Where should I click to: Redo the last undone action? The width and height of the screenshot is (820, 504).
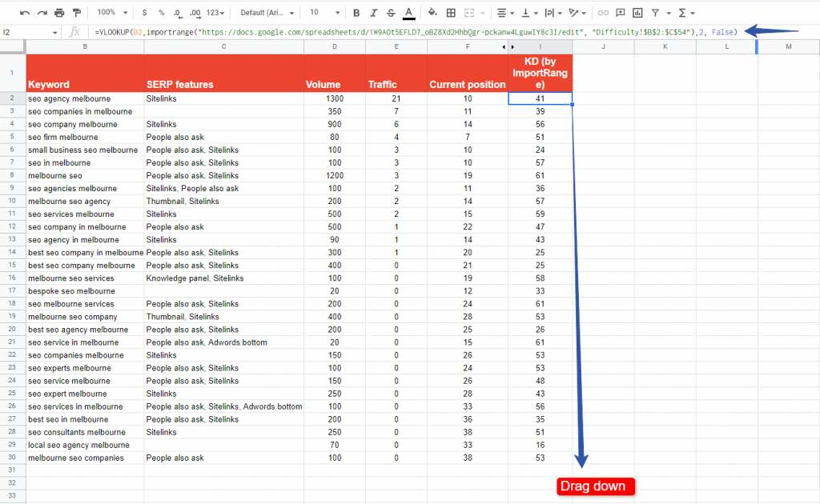click(42, 13)
